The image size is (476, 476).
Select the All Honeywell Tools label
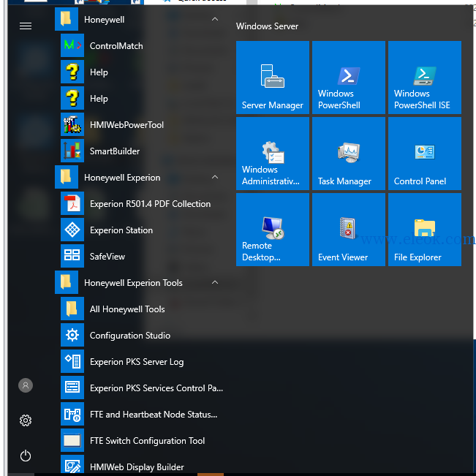[127, 309]
